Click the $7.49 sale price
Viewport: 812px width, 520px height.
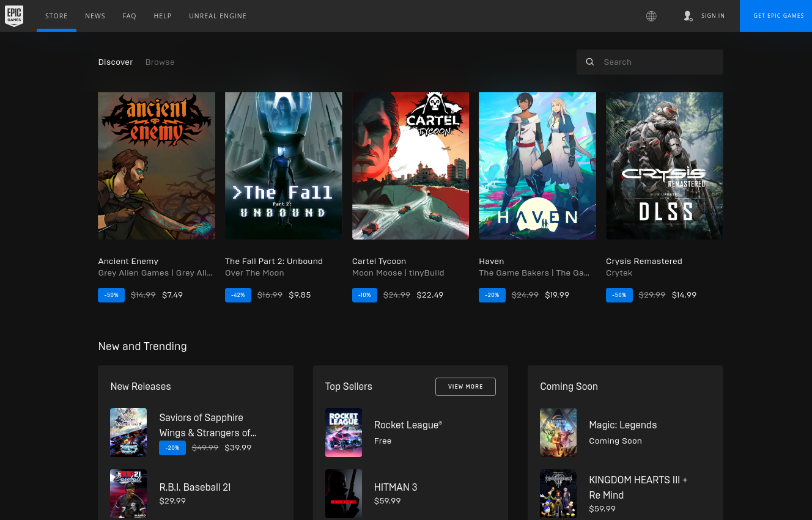coord(172,295)
